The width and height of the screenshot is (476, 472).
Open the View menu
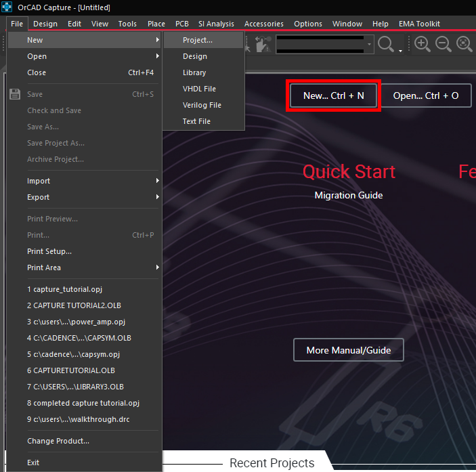(100, 24)
